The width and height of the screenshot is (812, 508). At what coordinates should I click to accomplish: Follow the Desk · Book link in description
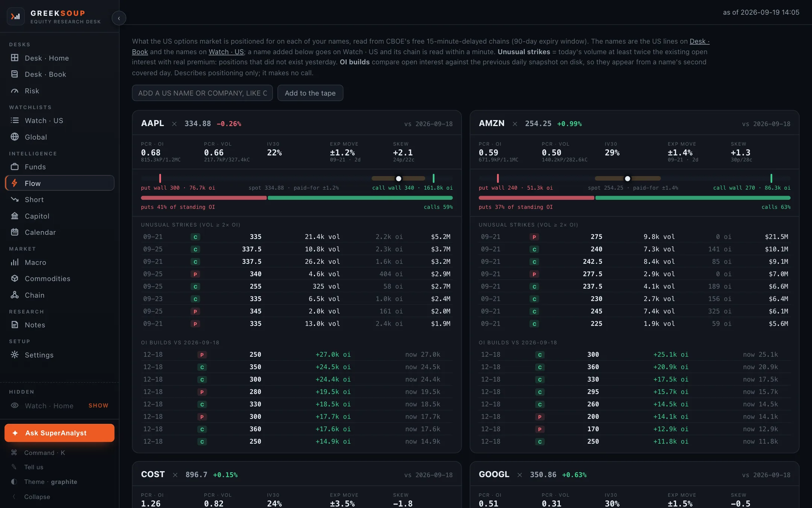699,41
